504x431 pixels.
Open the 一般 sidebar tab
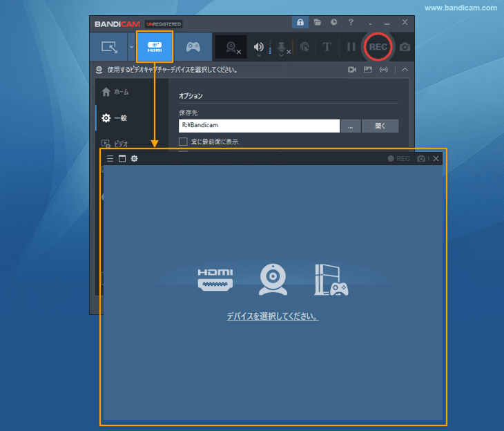click(114, 118)
